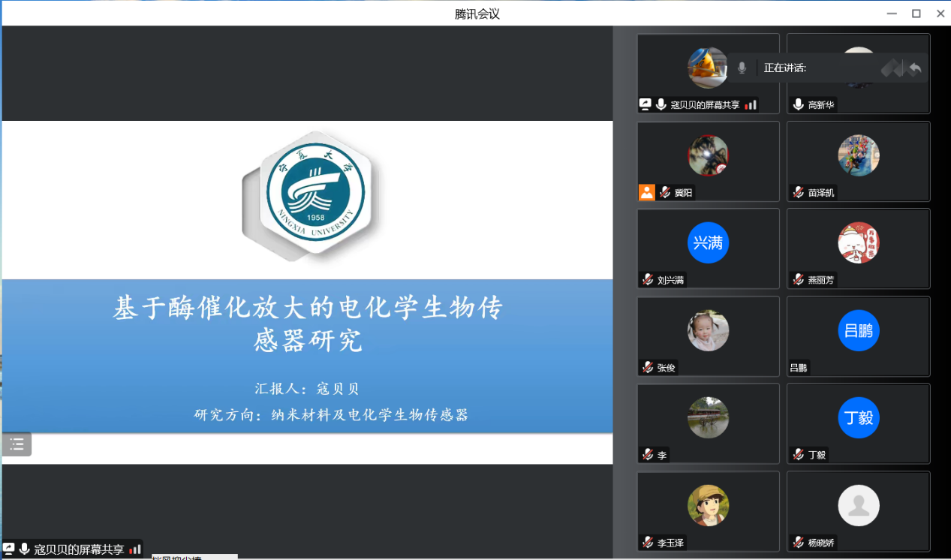Click the muted microphone icon beside 冀阳
Viewport: 951px width, 560px height.
pos(664,193)
